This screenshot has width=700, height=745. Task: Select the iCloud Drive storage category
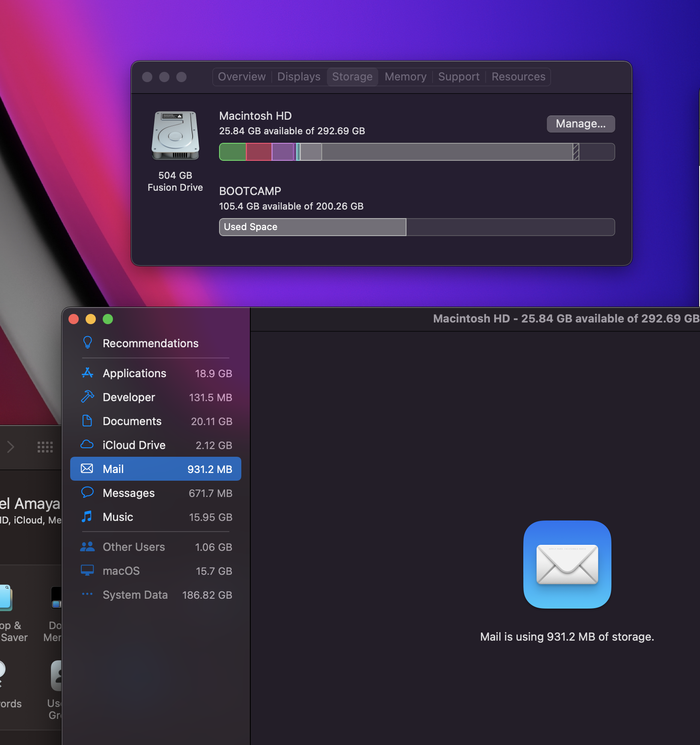pyautogui.click(x=156, y=445)
